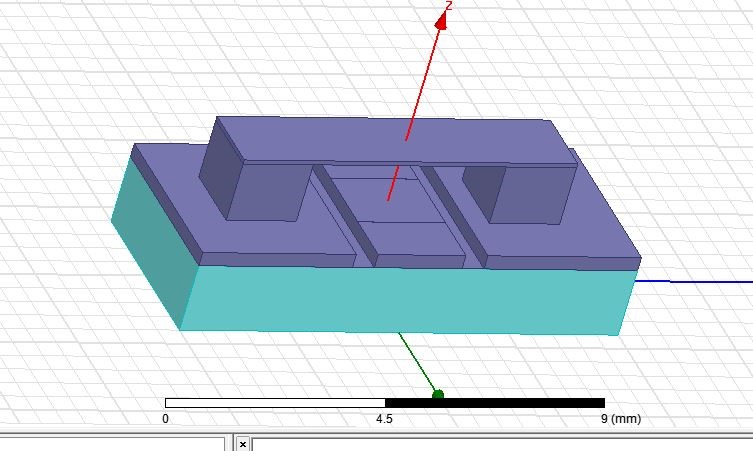Click the blue X axis line
This screenshot has height=451, width=753.
tap(694, 281)
